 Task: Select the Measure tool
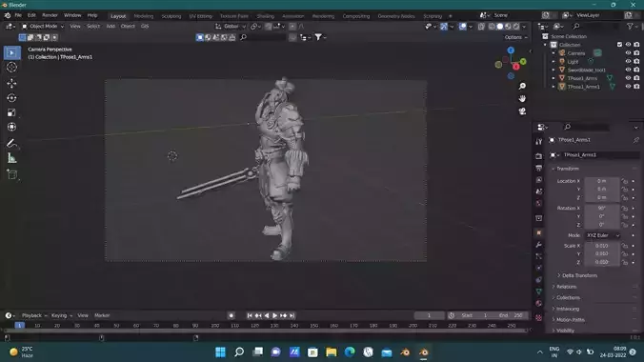pyautogui.click(x=12, y=158)
